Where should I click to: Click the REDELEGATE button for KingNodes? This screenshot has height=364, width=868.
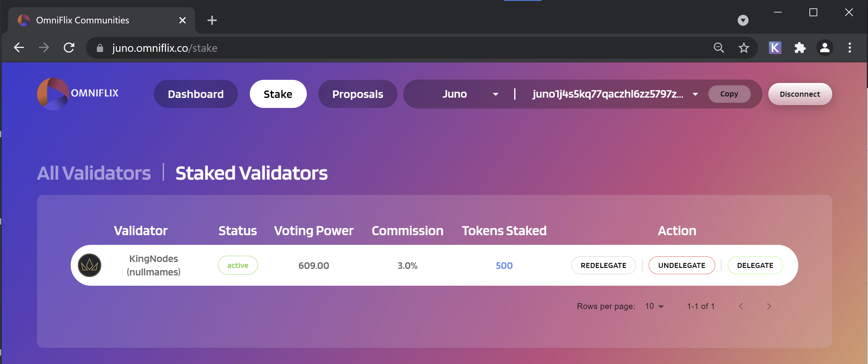[x=603, y=265]
